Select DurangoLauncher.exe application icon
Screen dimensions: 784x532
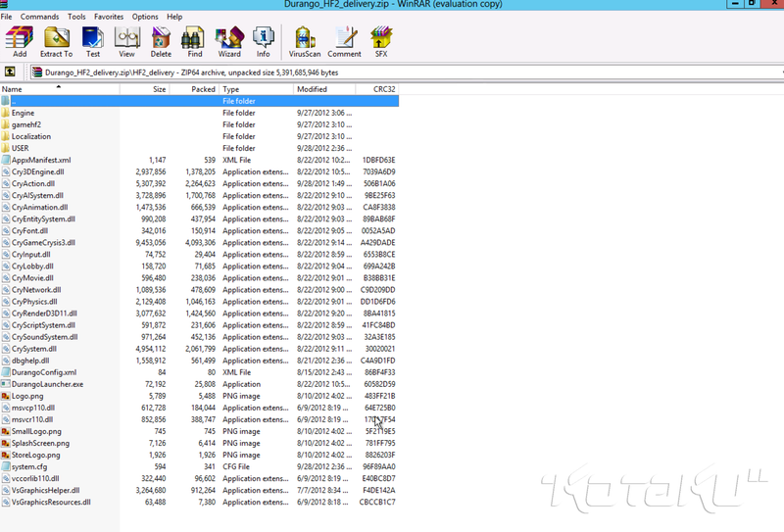click(x=6, y=384)
